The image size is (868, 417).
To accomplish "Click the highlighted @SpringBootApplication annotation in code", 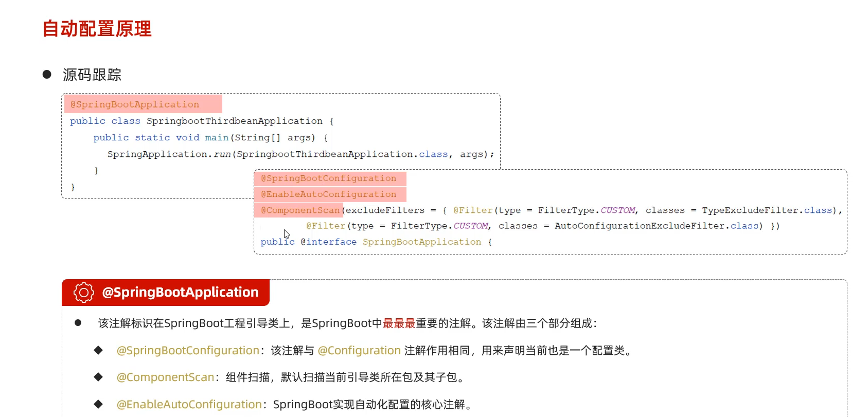I will (135, 104).
